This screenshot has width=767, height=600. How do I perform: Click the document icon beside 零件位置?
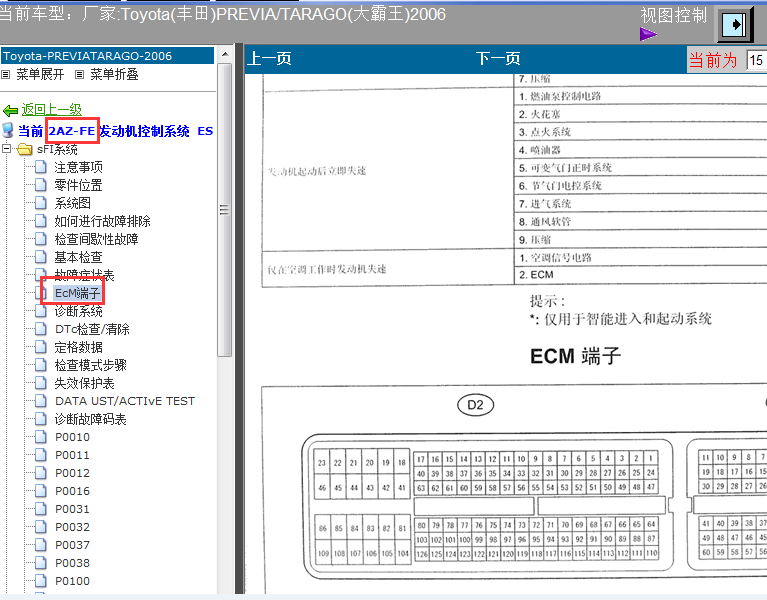click(41, 185)
